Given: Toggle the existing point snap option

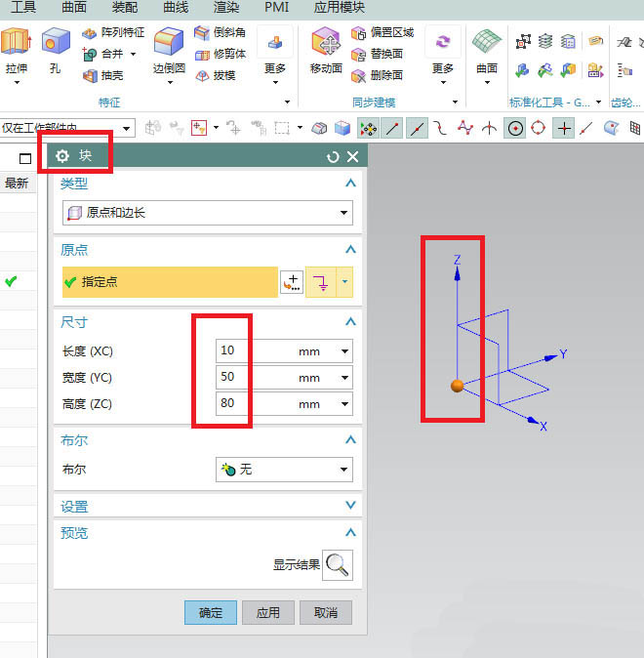Looking at the screenshot, I should 564,129.
